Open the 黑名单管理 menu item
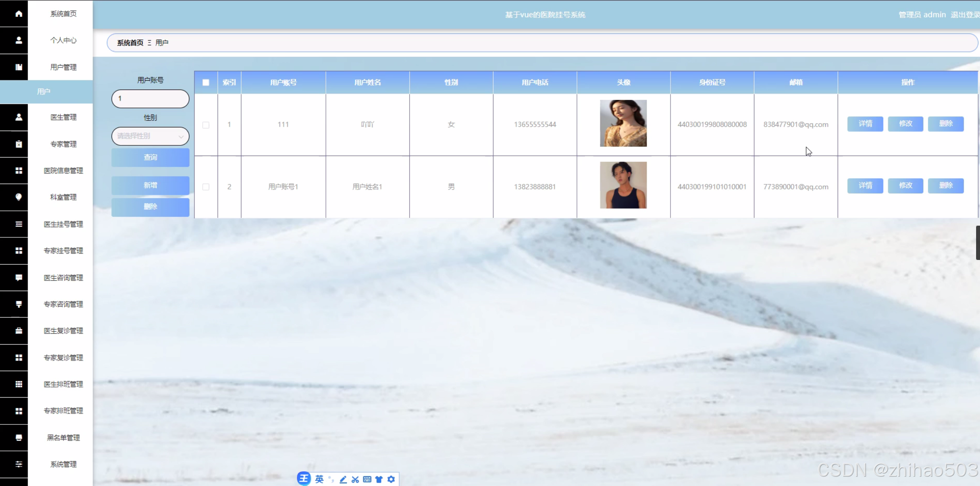The image size is (980, 486). (63, 438)
